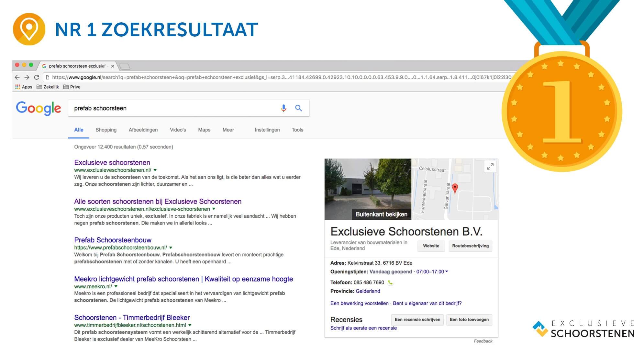Switch to the Afbeeldingen tab

pyautogui.click(x=143, y=130)
